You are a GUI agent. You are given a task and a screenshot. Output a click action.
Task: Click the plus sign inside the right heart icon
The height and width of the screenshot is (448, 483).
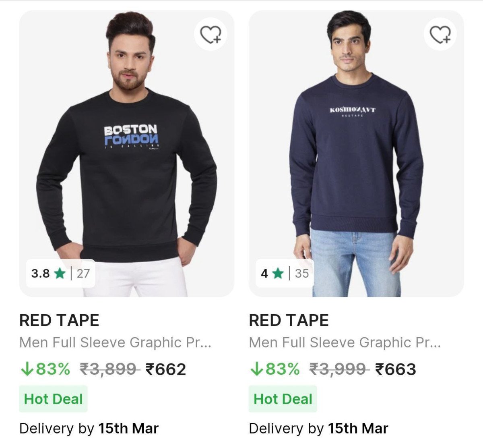point(446,38)
